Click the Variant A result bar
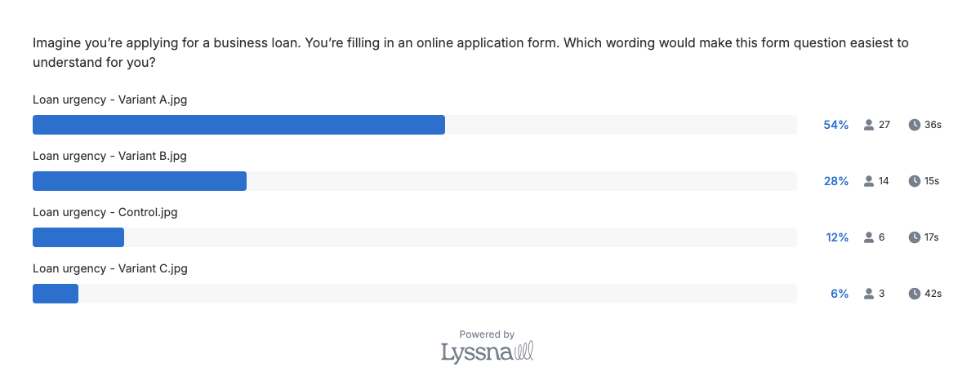 tap(238, 125)
